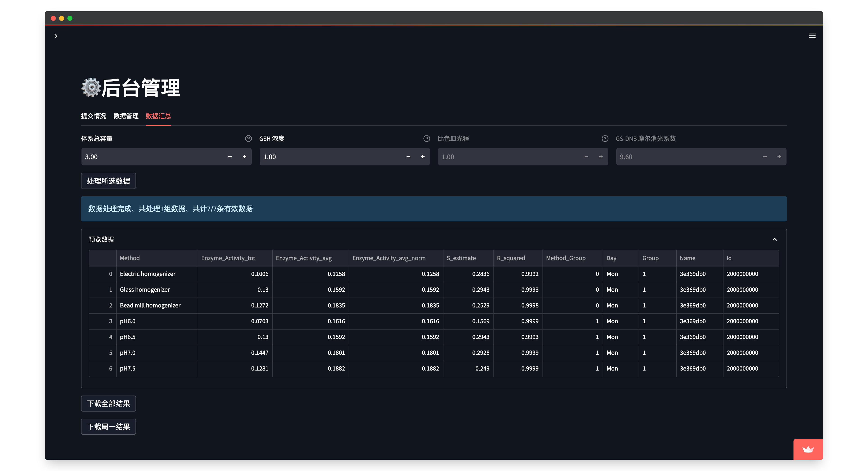Click the 0.2836 S_estimate value

point(468,274)
